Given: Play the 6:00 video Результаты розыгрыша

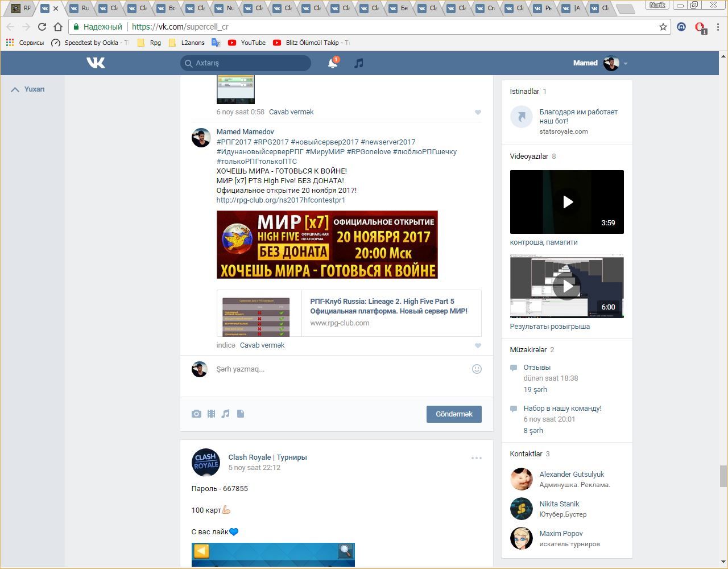Looking at the screenshot, I should (567, 286).
